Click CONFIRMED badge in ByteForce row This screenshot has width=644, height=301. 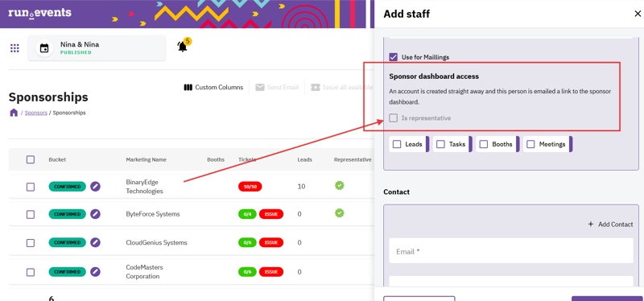pyautogui.click(x=68, y=214)
